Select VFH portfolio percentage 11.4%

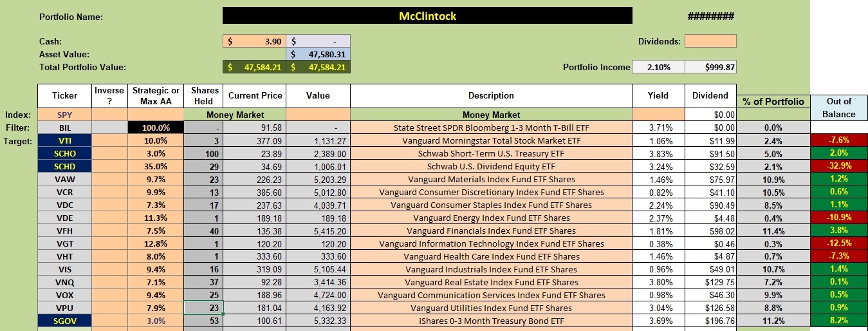point(773,231)
